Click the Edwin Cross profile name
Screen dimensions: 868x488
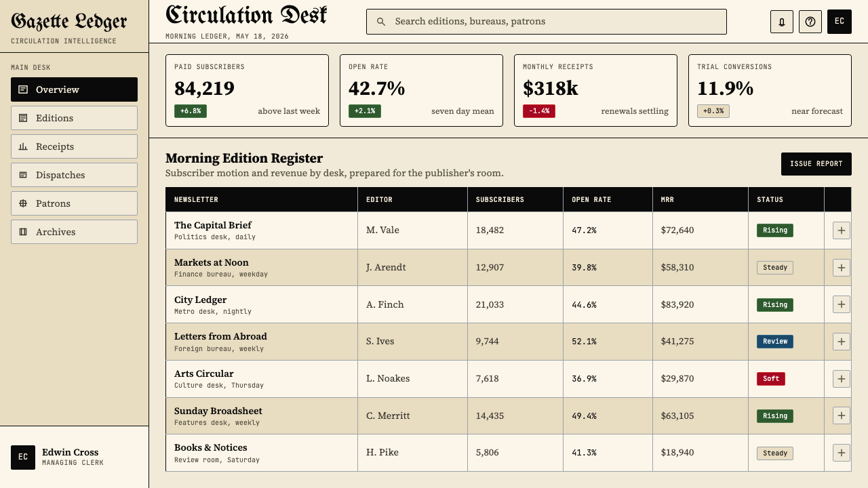pyautogui.click(x=70, y=452)
